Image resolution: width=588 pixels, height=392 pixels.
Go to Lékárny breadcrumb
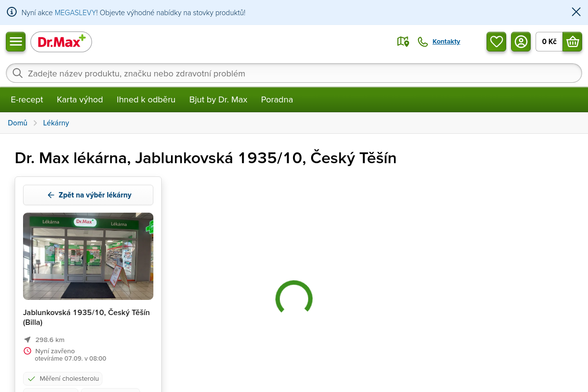click(56, 123)
